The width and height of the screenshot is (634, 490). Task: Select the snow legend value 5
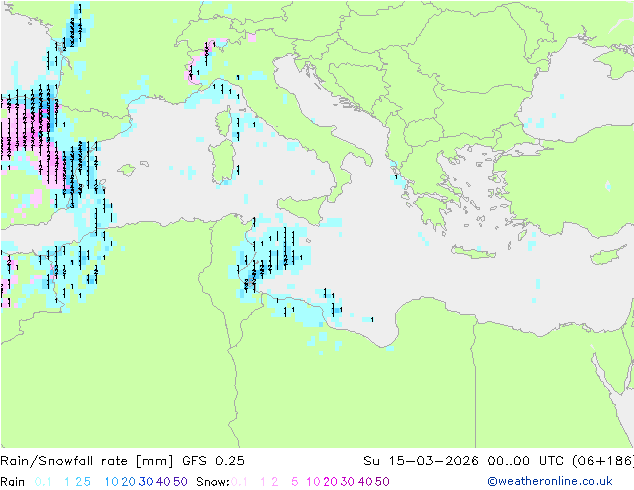coord(295,482)
